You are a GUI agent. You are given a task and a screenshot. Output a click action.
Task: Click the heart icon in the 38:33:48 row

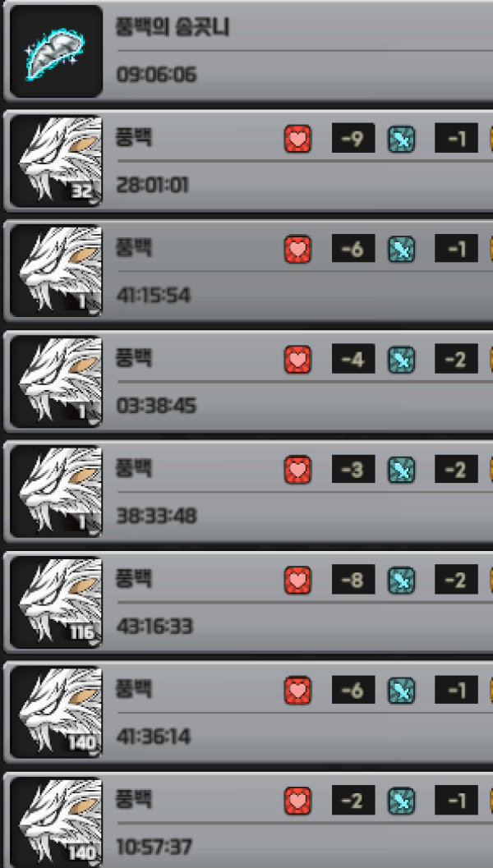297,470
